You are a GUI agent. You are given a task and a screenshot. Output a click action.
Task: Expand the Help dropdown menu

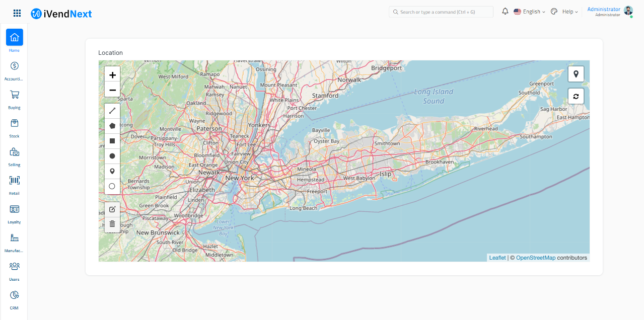point(570,12)
